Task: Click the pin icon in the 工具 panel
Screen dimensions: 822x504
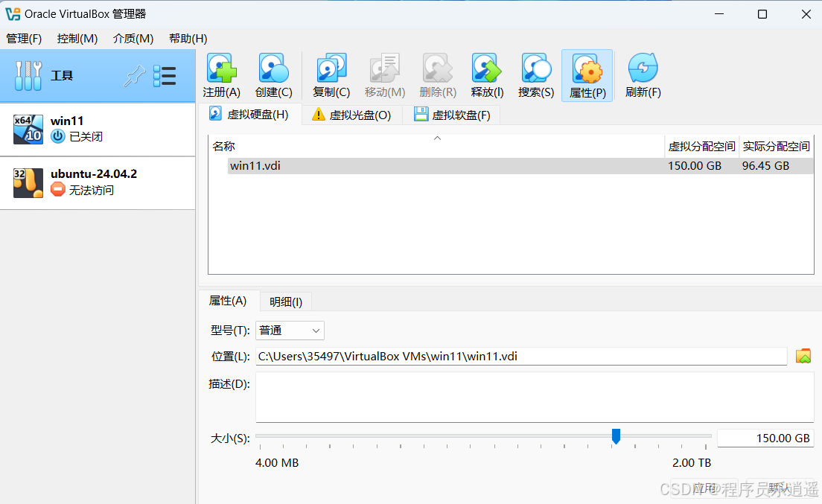Action: 134,76
